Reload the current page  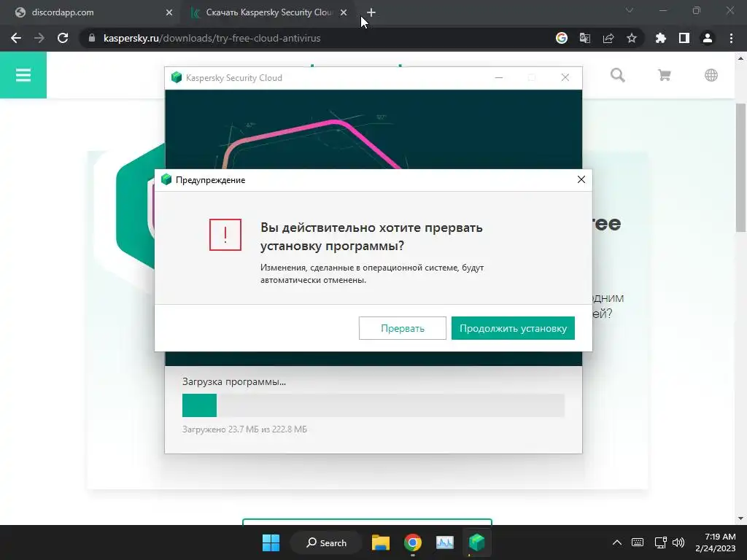63,38
